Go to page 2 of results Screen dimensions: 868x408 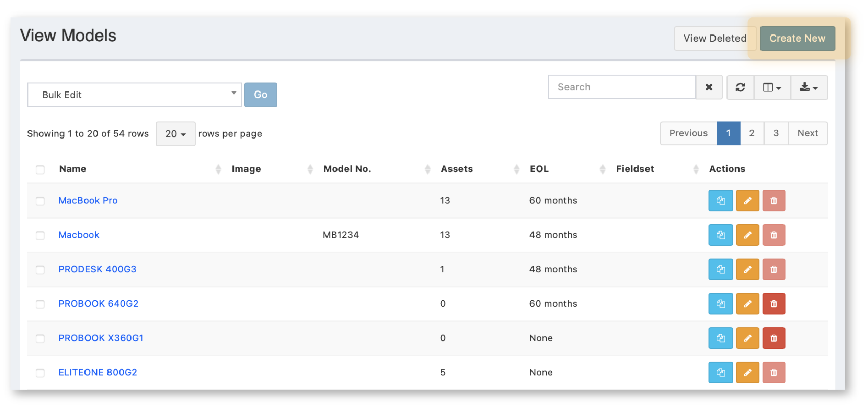pos(752,133)
